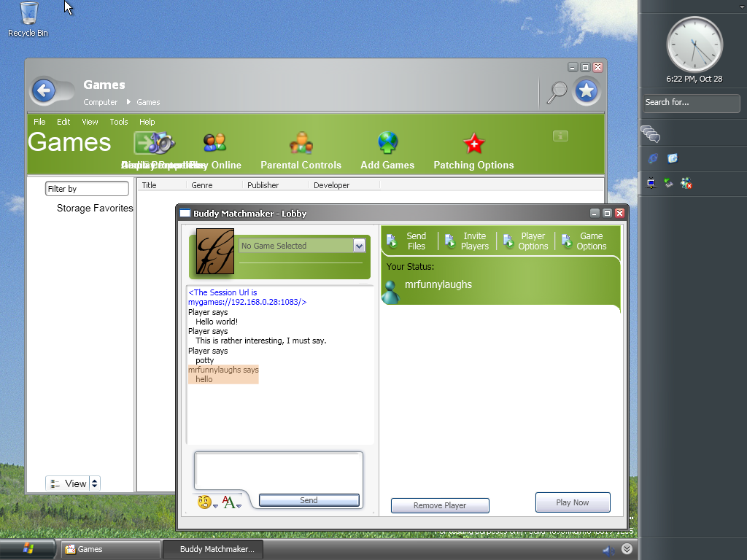
Task: Open the Tools menu
Action: click(119, 122)
